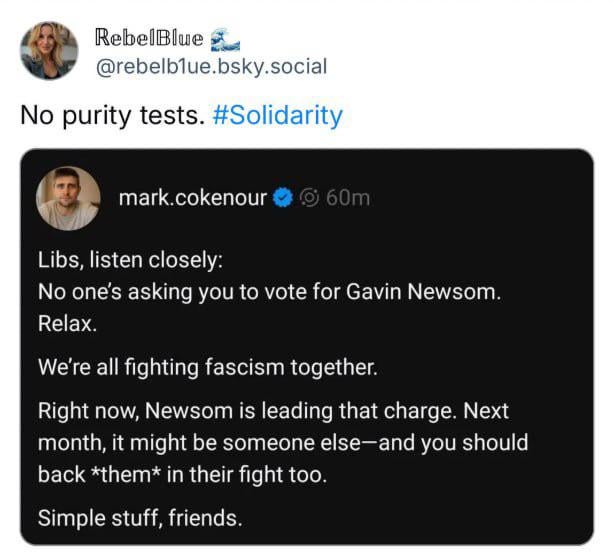Open the #Solidarity hashtag

(277, 115)
